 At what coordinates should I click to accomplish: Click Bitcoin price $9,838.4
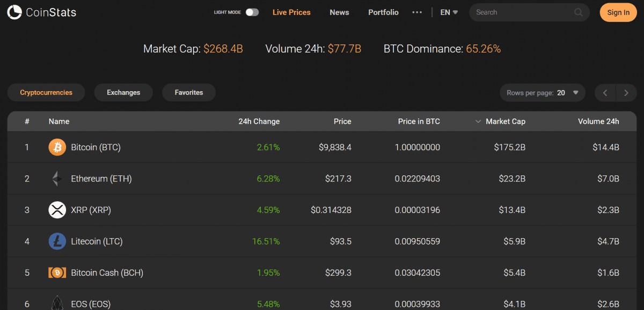(x=335, y=147)
